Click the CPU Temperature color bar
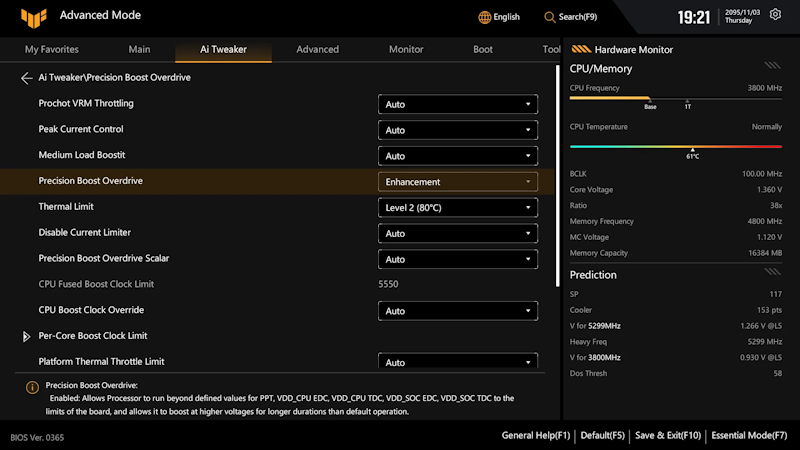The image size is (800, 450). (x=676, y=146)
